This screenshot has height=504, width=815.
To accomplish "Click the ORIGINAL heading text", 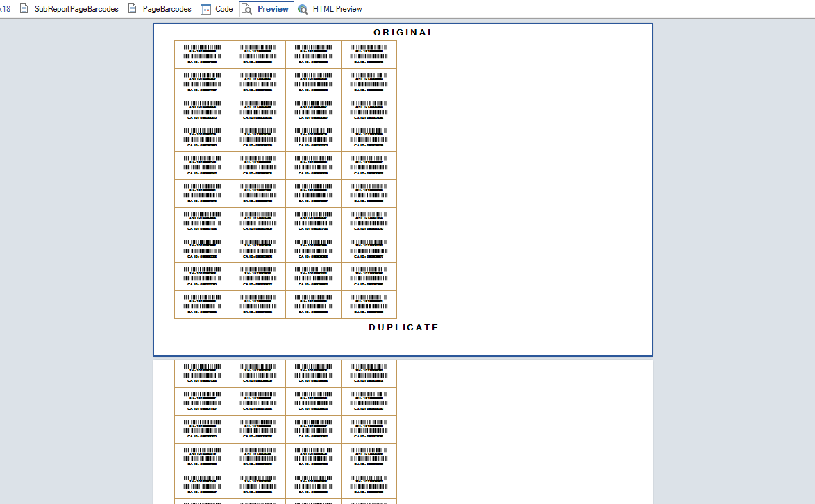I will click(403, 32).
